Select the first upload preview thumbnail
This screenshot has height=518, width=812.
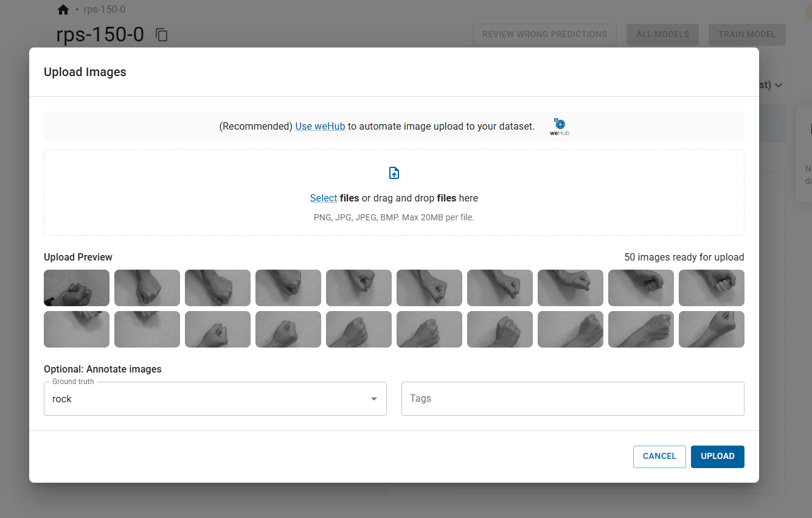(x=77, y=288)
